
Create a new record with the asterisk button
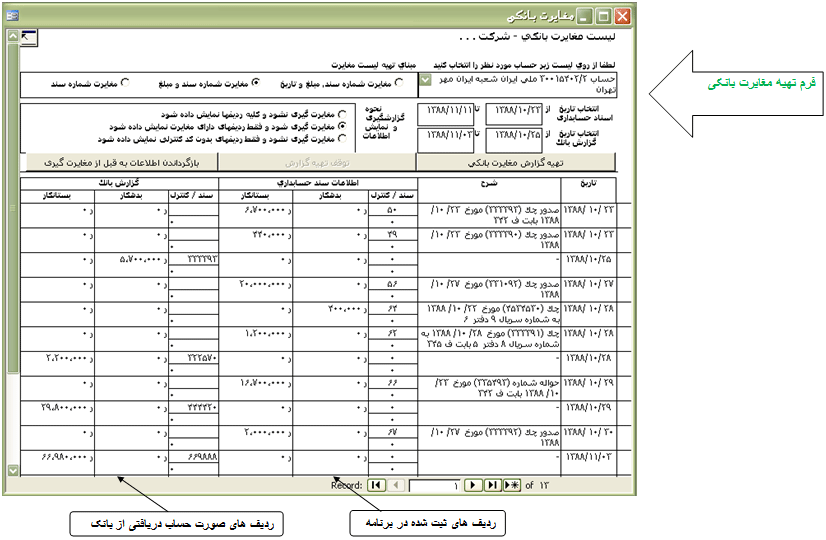pos(512,485)
